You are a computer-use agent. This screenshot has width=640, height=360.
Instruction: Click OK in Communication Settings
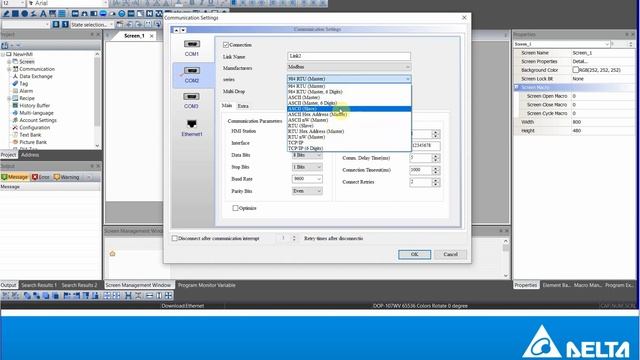point(414,254)
